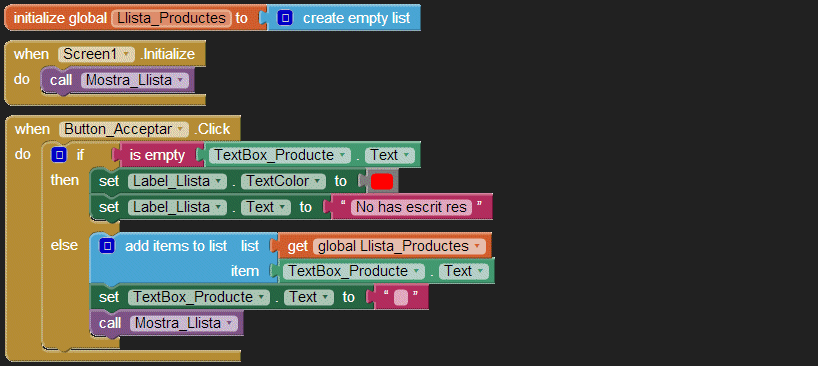818x366 pixels.
Task: Open Text property dropdown in is empty block
Action: coord(390,155)
